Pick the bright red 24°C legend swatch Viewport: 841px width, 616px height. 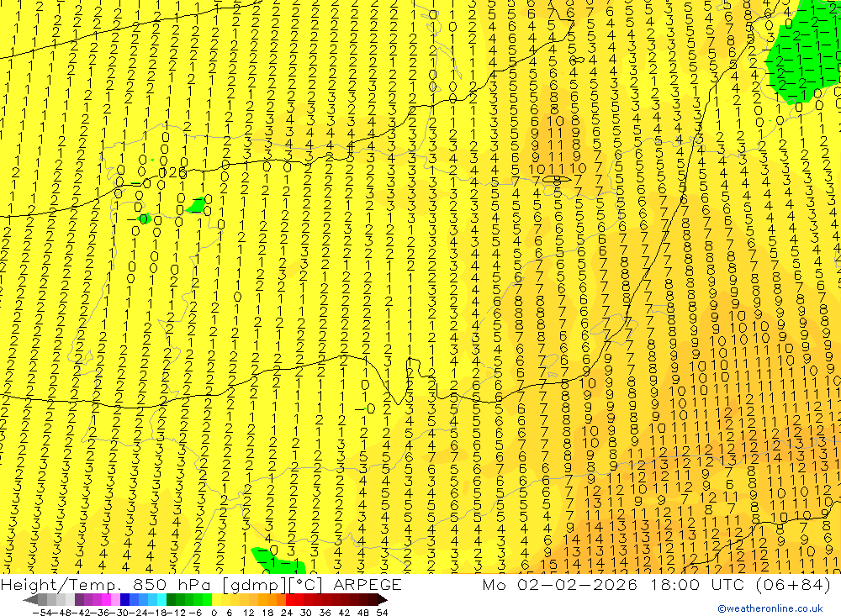click(290, 600)
